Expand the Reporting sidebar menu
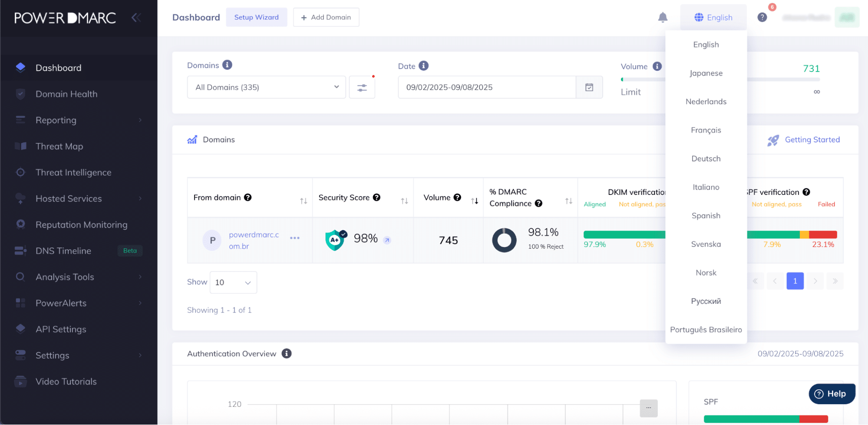The width and height of the screenshot is (868, 425). pyautogui.click(x=79, y=120)
